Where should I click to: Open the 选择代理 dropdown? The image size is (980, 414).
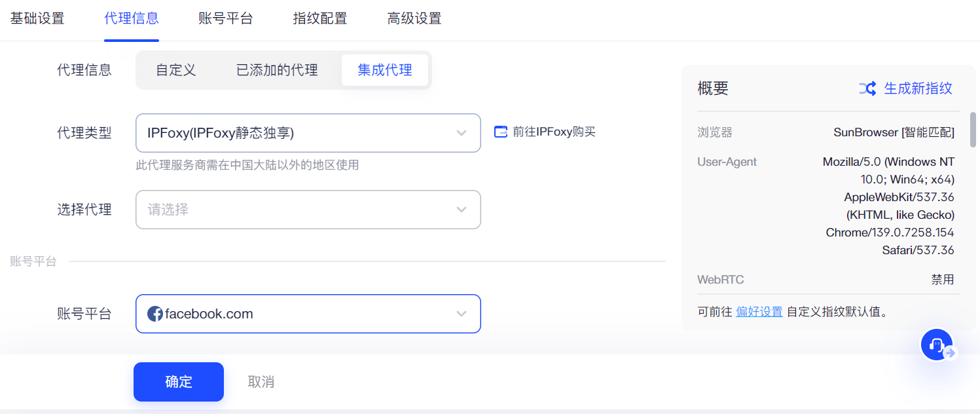pyautogui.click(x=308, y=210)
